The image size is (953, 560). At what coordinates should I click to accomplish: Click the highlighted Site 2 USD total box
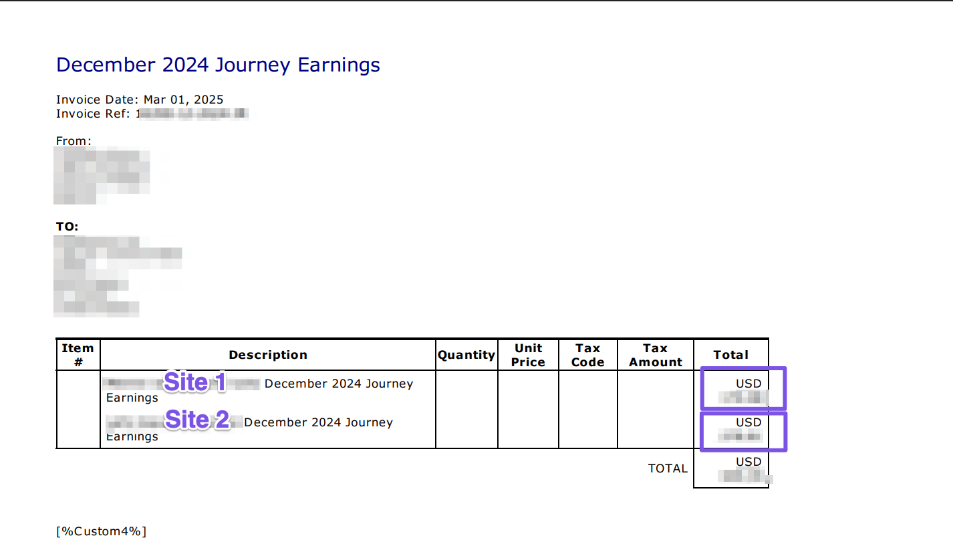point(743,431)
